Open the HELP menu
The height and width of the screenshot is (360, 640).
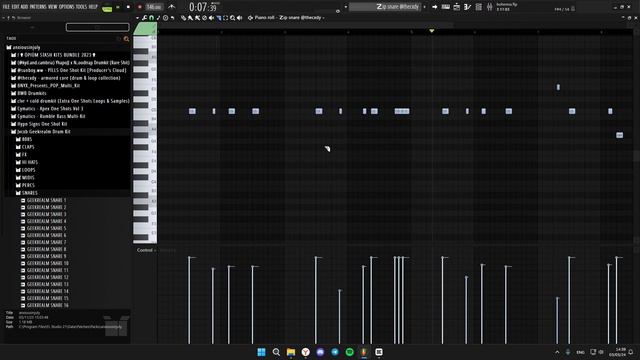[x=93, y=7]
